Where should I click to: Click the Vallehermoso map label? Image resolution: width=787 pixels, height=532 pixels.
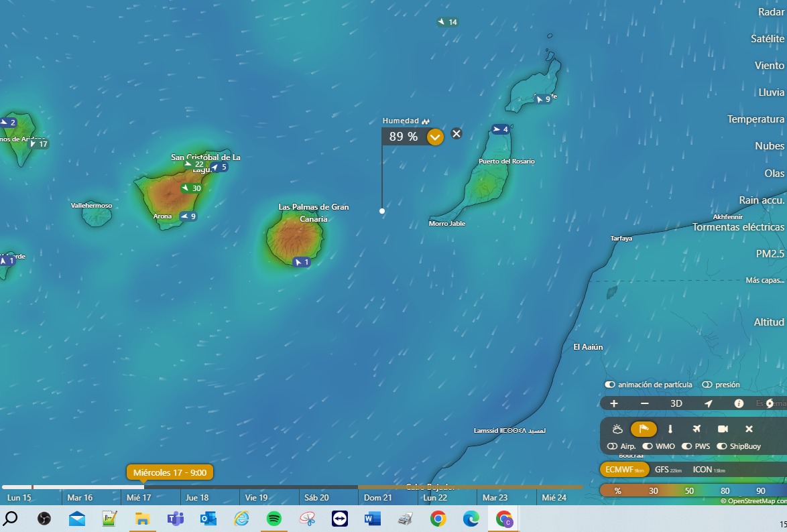tap(91, 205)
